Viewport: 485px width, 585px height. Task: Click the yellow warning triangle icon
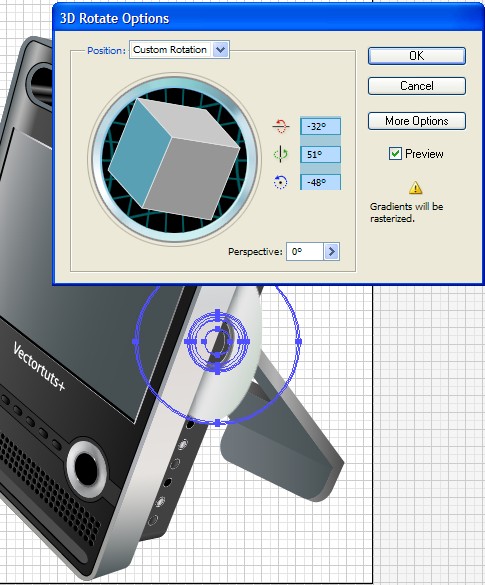pyautogui.click(x=415, y=188)
